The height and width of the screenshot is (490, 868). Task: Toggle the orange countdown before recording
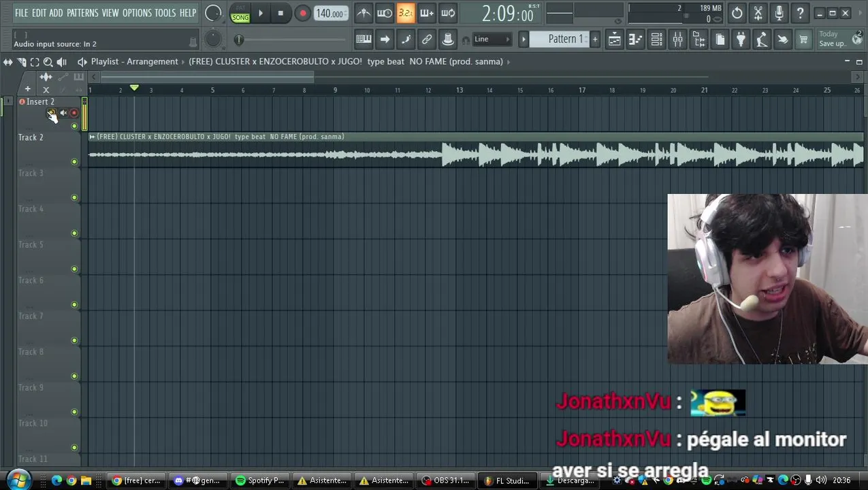click(406, 13)
